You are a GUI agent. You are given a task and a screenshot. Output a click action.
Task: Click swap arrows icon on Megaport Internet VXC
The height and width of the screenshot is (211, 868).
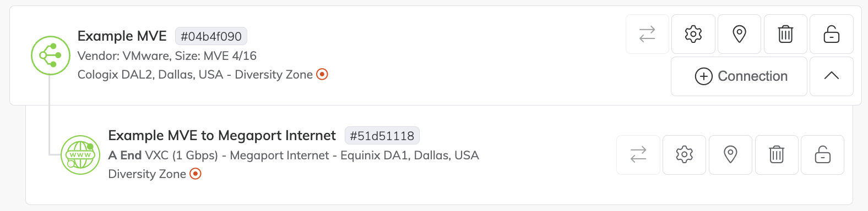(x=638, y=154)
